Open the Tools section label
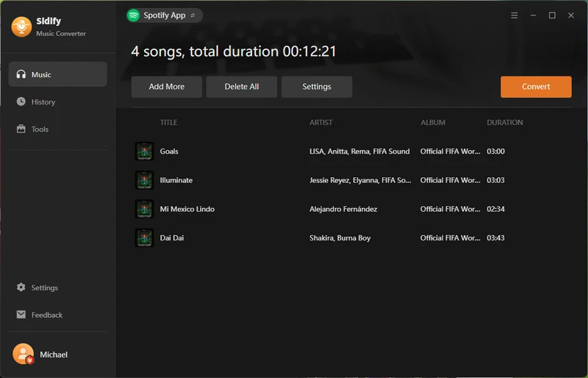Image resolution: width=588 pixels, height=378 pixels. coord(40,129)
